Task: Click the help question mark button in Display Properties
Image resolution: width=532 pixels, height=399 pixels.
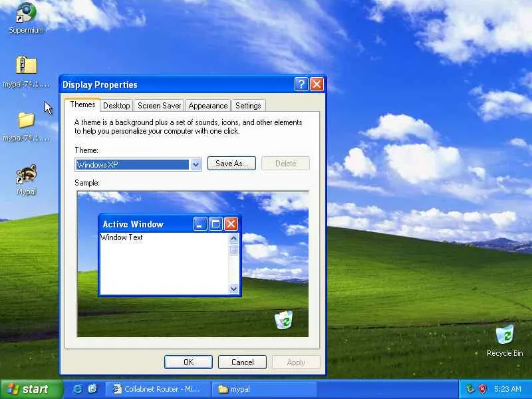Action: click(301, 84)
